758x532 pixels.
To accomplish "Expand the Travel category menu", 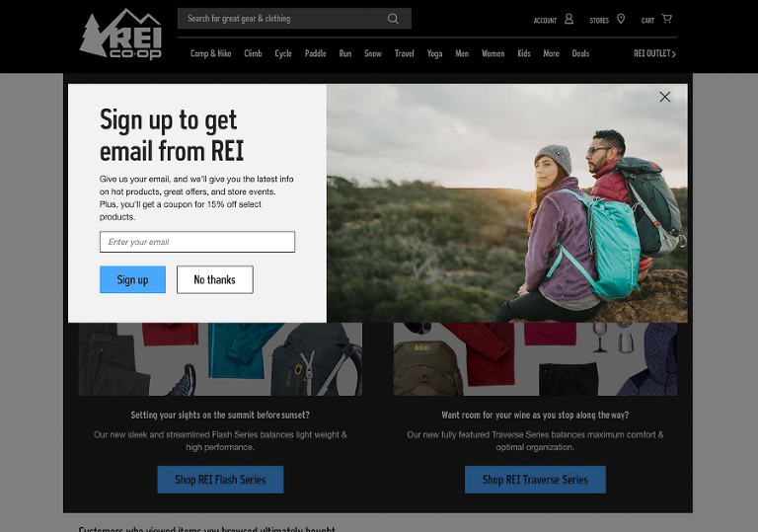I will click(x=404, y=53).
